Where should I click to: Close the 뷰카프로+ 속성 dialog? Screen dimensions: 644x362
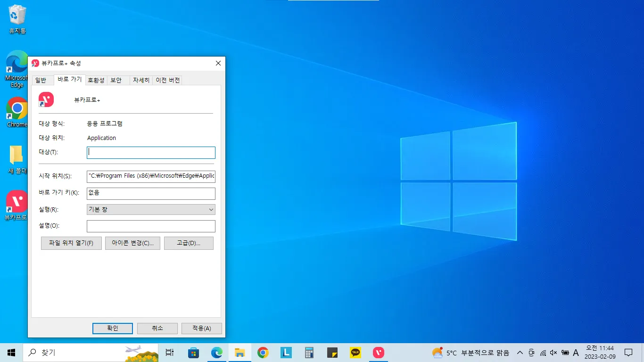218,63
